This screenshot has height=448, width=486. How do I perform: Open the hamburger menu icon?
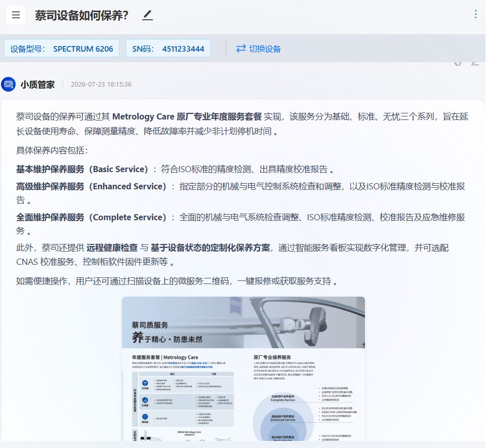coord(16,15)
